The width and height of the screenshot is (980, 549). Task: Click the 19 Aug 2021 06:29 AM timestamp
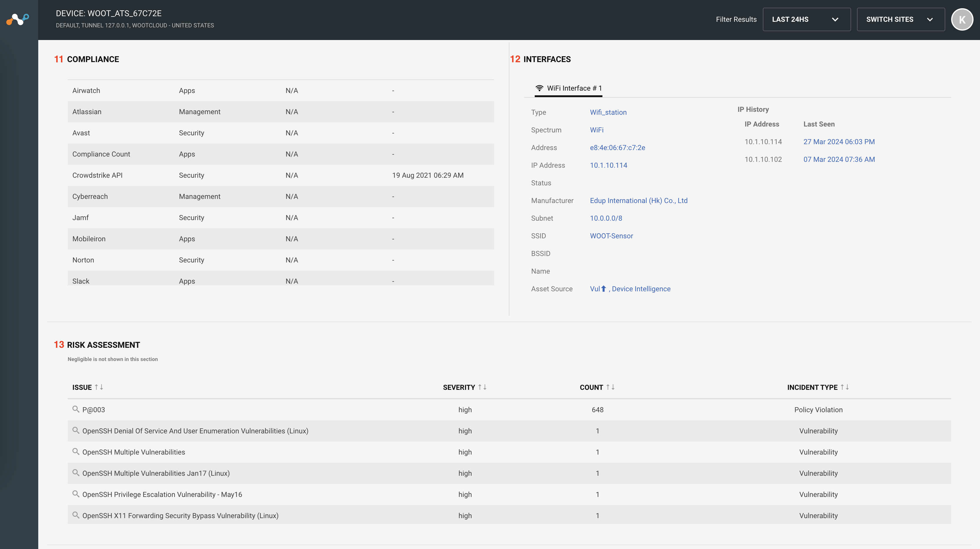(x=428, y=175)
